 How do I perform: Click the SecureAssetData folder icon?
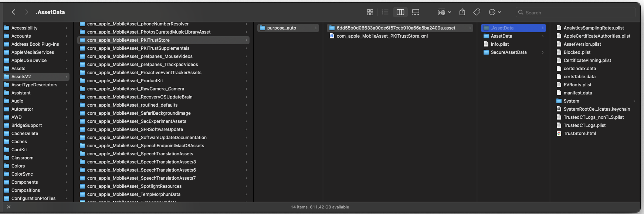pos(486,52)
